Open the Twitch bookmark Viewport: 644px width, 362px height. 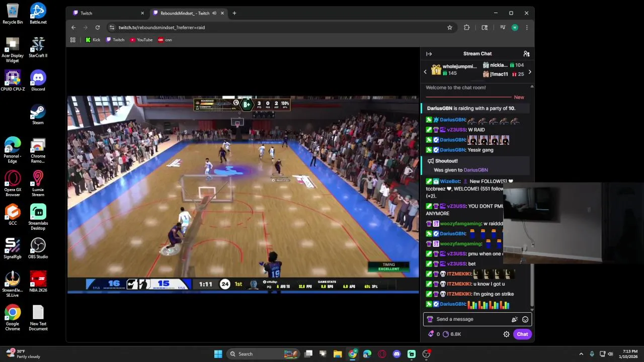[x=115, y=40]
